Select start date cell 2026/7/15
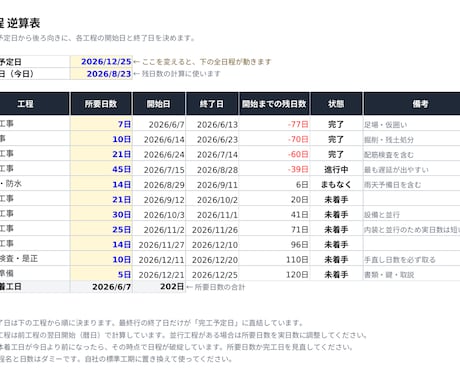Screen dimensions: 460x380 tap(159, 169)
